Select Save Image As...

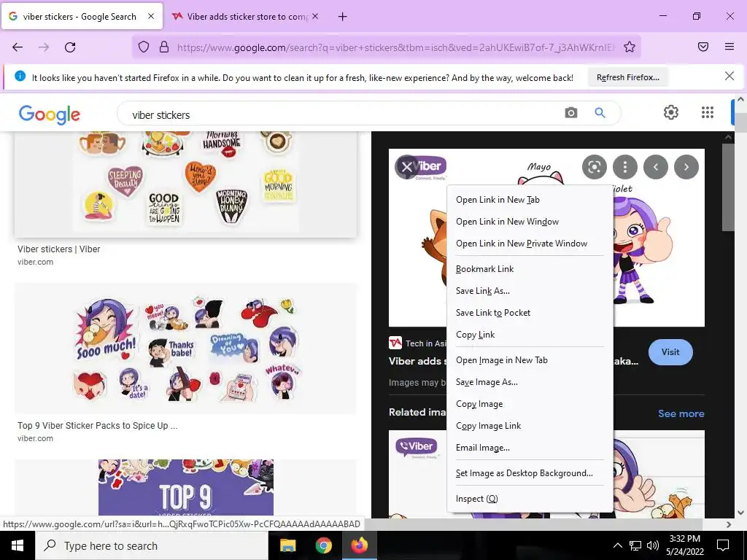[x=530, y=382]
